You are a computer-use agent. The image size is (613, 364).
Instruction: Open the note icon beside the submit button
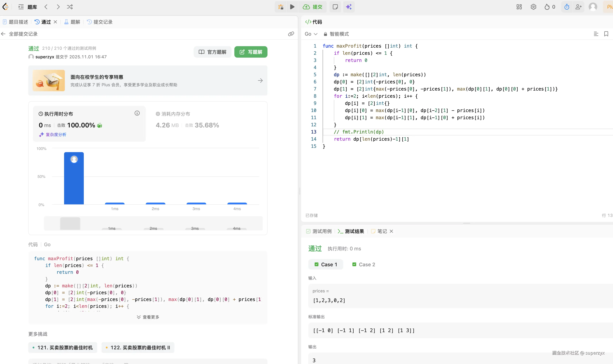(x=335, y=7)
